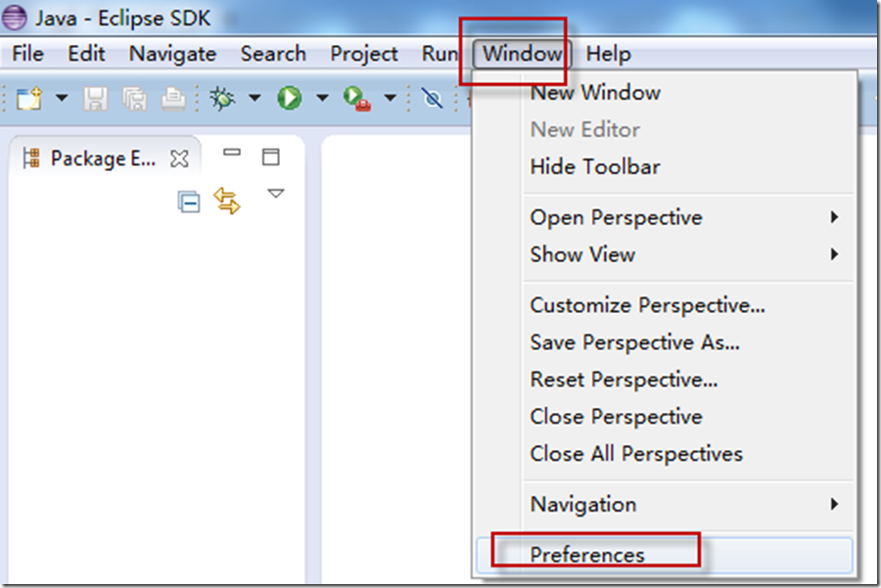Image resolution: width=881 pixels, height=588 pixels.
Task: Click the New wizard toolbar icon
Action: (x=28, y=99)
